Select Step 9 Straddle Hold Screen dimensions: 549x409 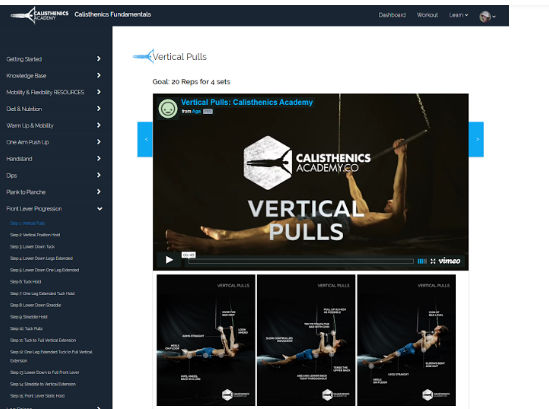(x=28, y=317)
